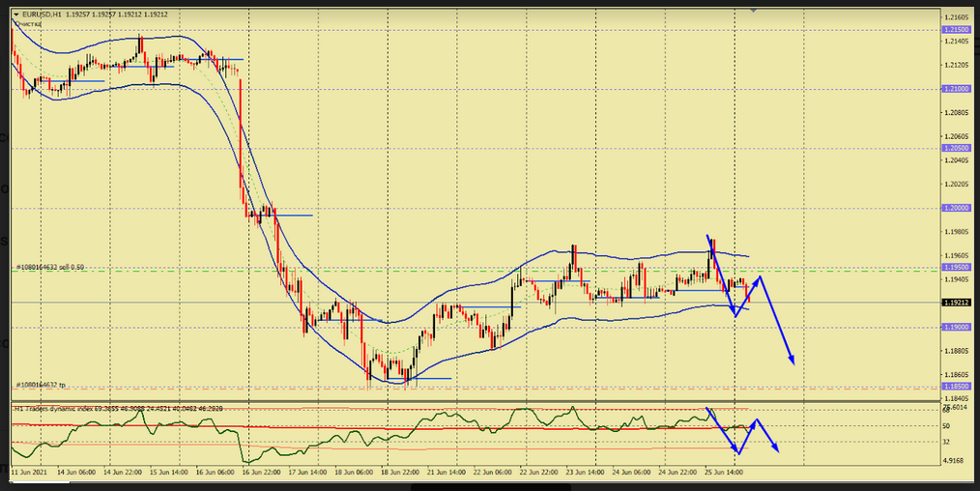Screen dimensions: 980x491
Task: Select the blue arrowhead in indicator window
Action: [775, 448]
